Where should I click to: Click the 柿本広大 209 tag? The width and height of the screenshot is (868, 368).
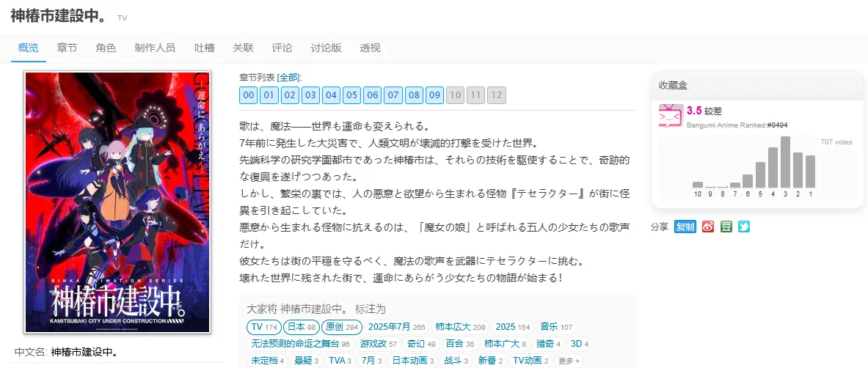tap(461, 327)
